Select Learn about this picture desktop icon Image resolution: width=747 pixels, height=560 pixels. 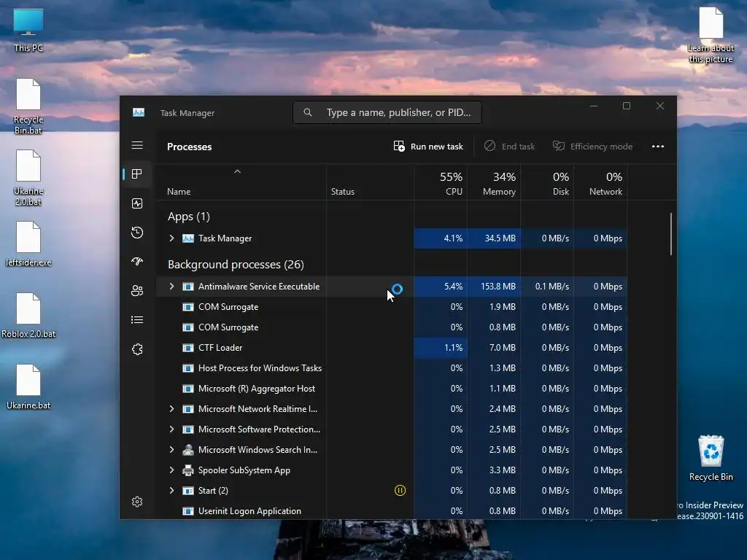point(711,35)
